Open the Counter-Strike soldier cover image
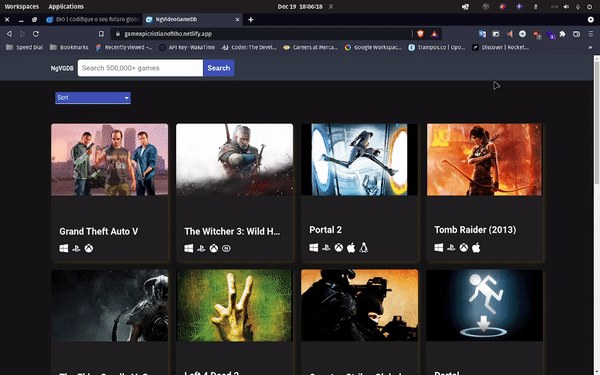The height and width of the screenshot is (375, 600). 360,305
